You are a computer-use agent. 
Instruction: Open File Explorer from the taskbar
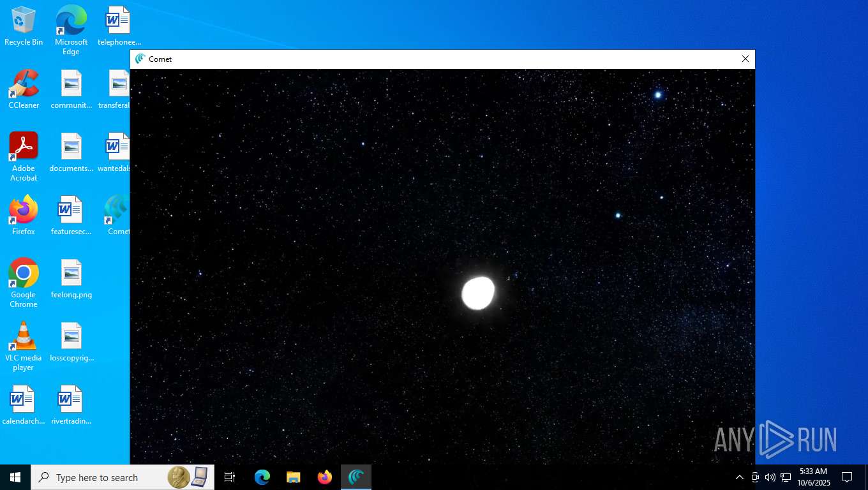294,477
